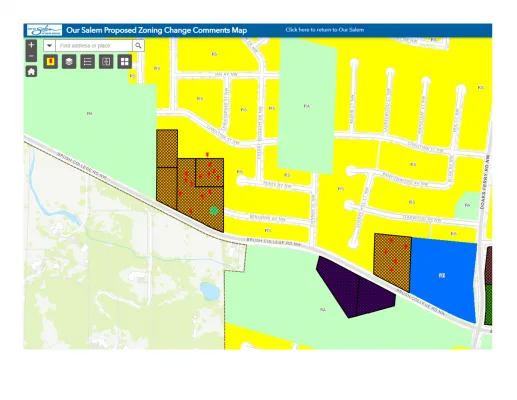This screenshot has height=400, width=517.
Task: Open the layer list widget
Action: [x=69, y=62]
